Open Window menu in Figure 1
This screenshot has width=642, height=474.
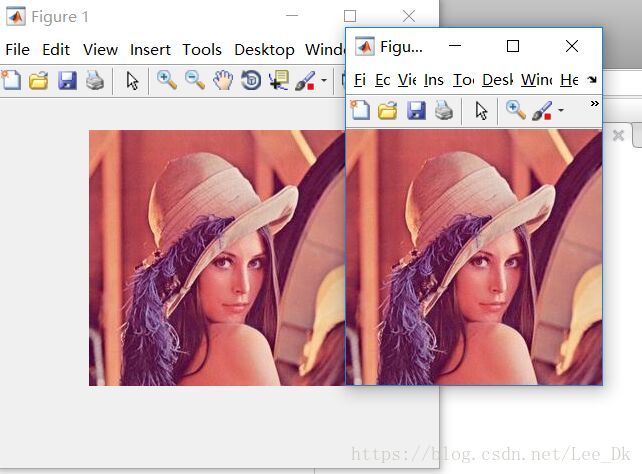pyautogui.click(x=325, y=50)
